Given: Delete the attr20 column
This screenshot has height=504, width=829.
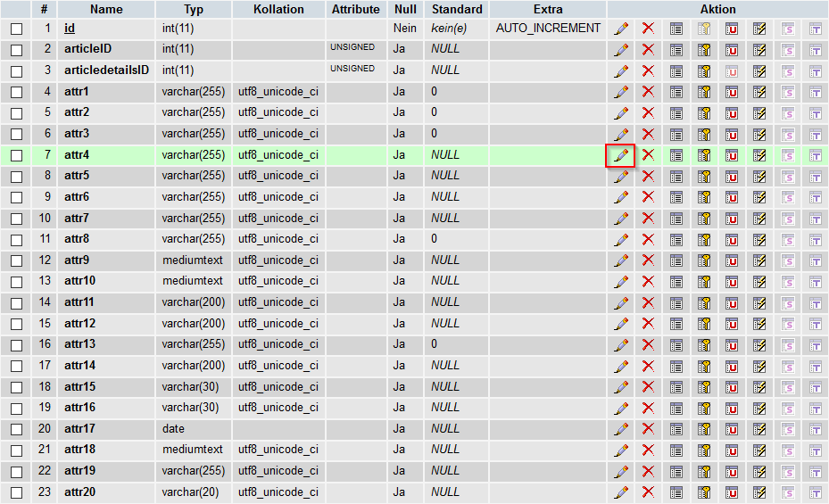Looking at the screenshot, I should coord(648,492).
